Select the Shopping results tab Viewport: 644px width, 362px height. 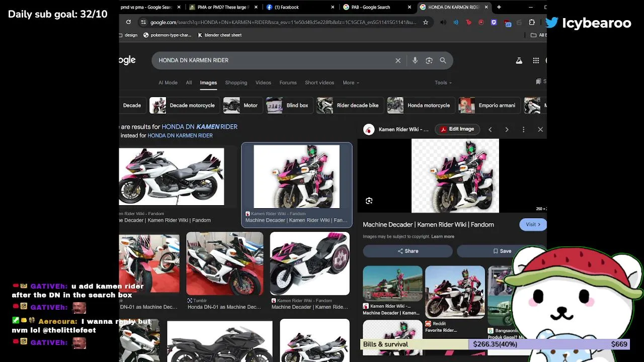click(x=236, y=82)
